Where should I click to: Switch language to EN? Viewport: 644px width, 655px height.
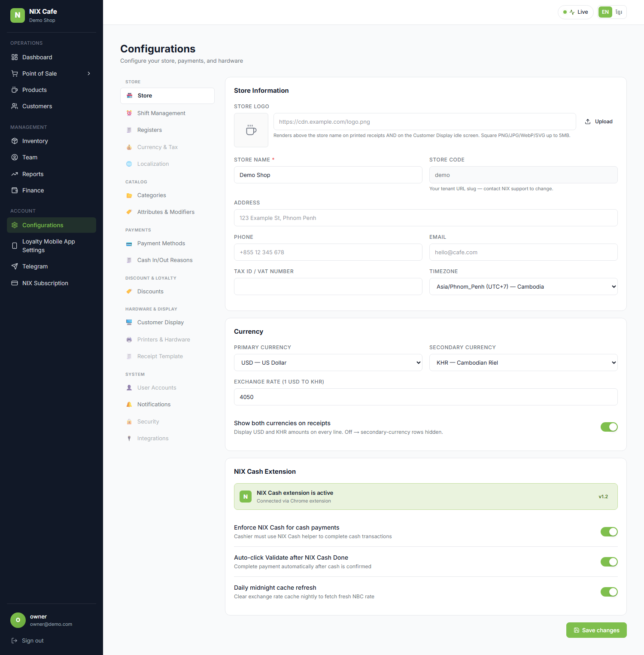pyautogui.click(x=605, y=12)
